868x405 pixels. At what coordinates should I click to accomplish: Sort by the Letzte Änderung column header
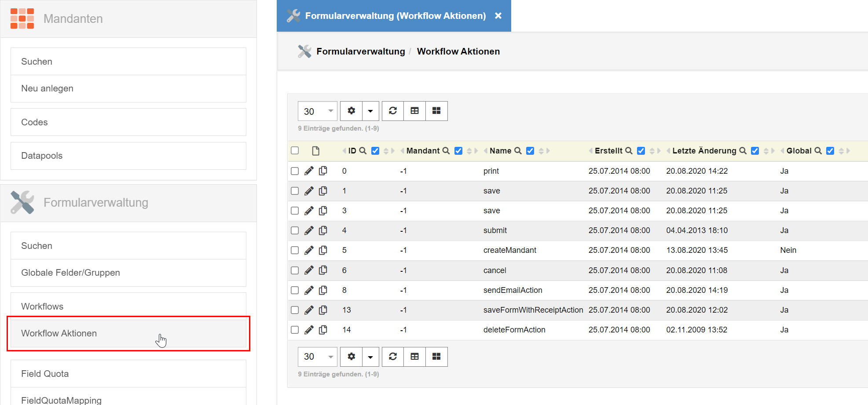704,151
